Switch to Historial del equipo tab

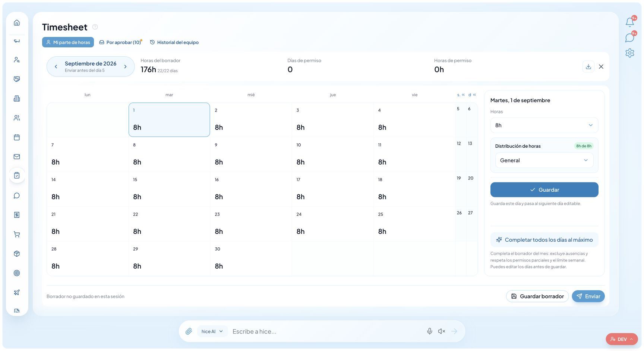(174, 42)
